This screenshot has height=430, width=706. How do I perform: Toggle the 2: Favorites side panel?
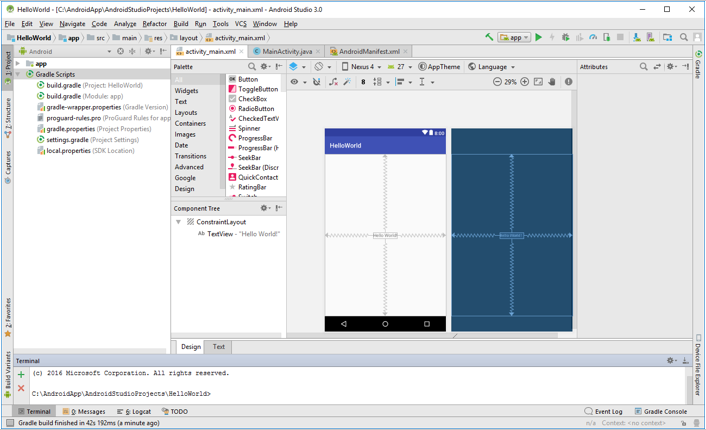coord(8,317)
